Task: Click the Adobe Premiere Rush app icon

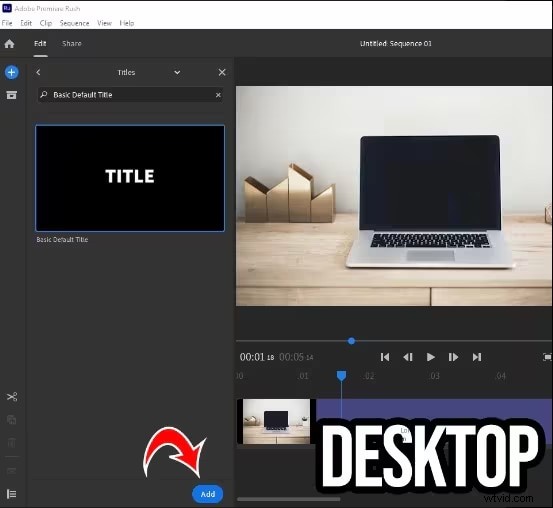Action: pos(7,8)
